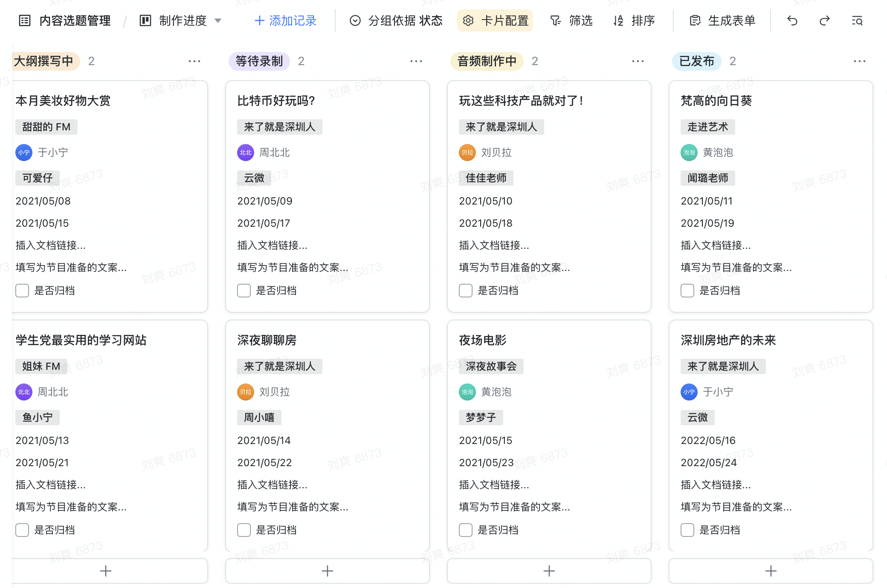This screenshot has height=588, width=887.
Task: Click the undo arrow icon
Action: click(792, 20)
